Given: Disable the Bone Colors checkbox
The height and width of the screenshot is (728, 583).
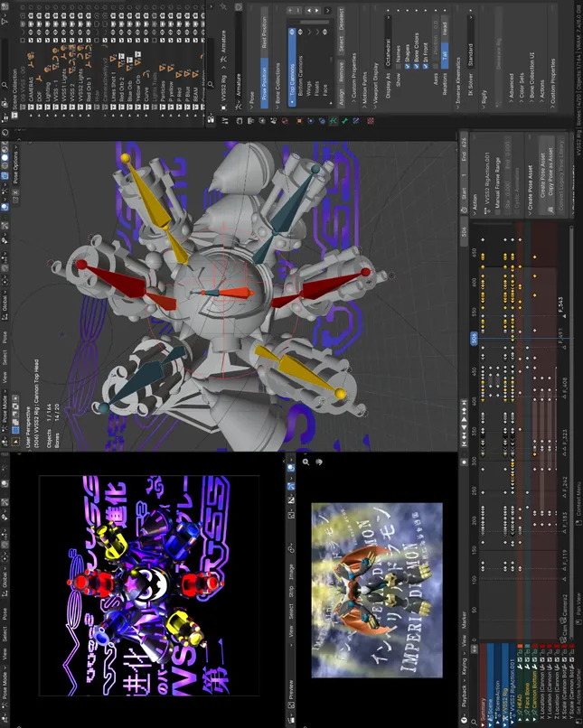Looking at the screenshot, I should point(416,66).
